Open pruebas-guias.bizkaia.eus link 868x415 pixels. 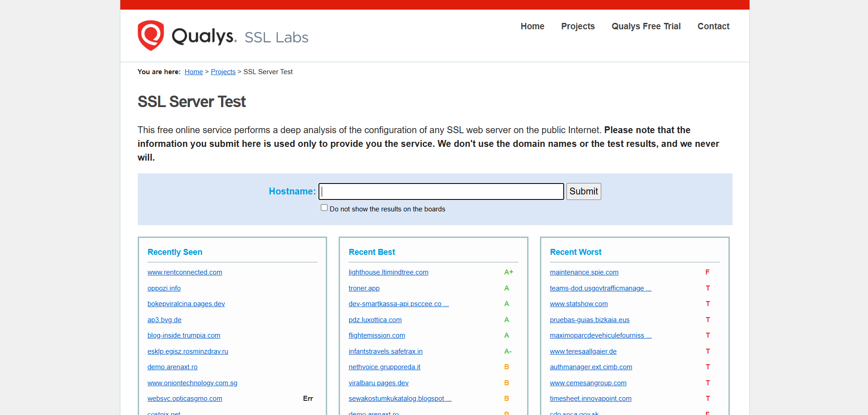click(590, 320)
